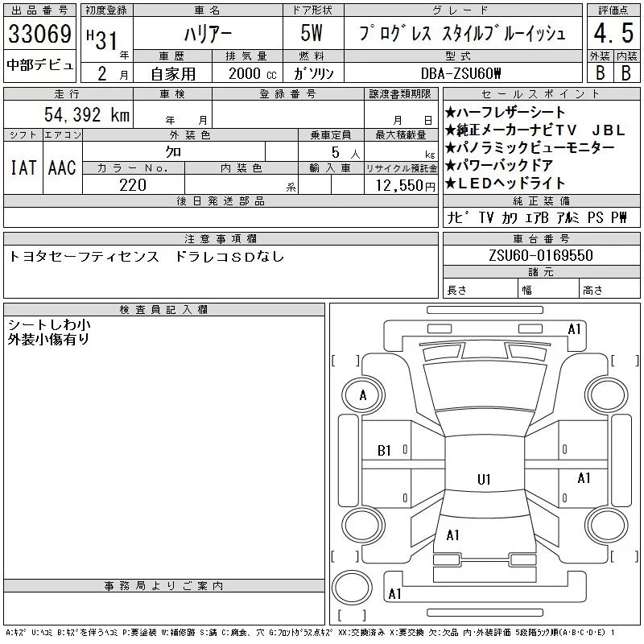Click the B1 mark on the car door
This screenshot has width=644, height=644.
[385, 451]
